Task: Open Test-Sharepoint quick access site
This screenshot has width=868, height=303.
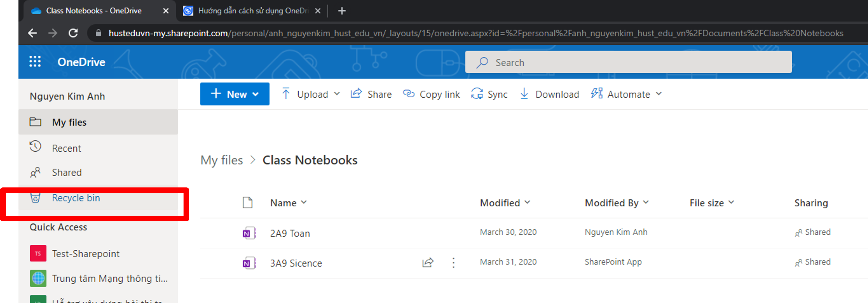Action: (85, 254)
